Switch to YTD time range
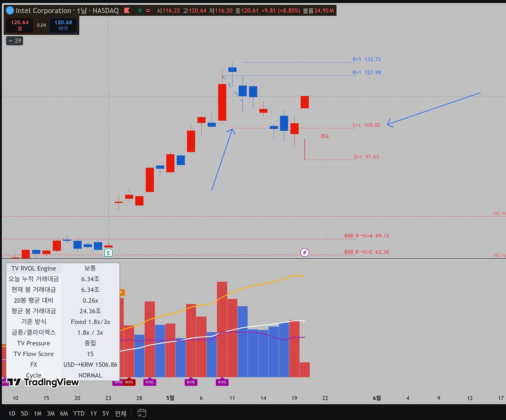 [x=79, y=413]
